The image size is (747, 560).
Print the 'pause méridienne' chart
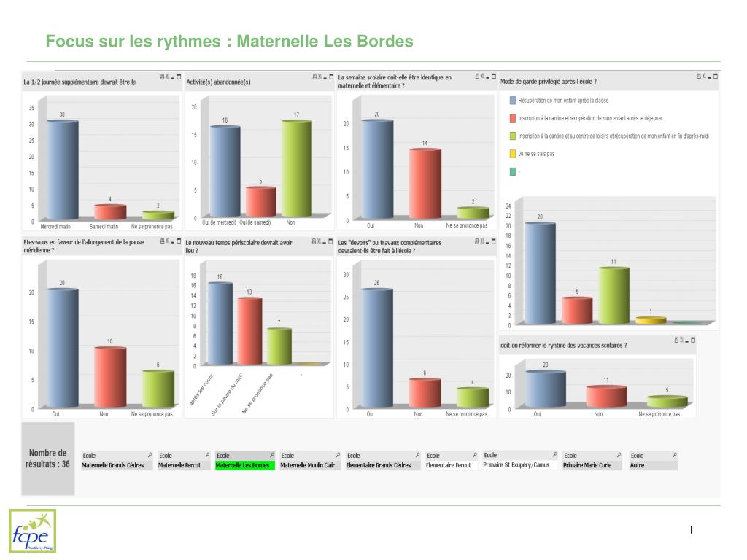click(x=163, y=241)
